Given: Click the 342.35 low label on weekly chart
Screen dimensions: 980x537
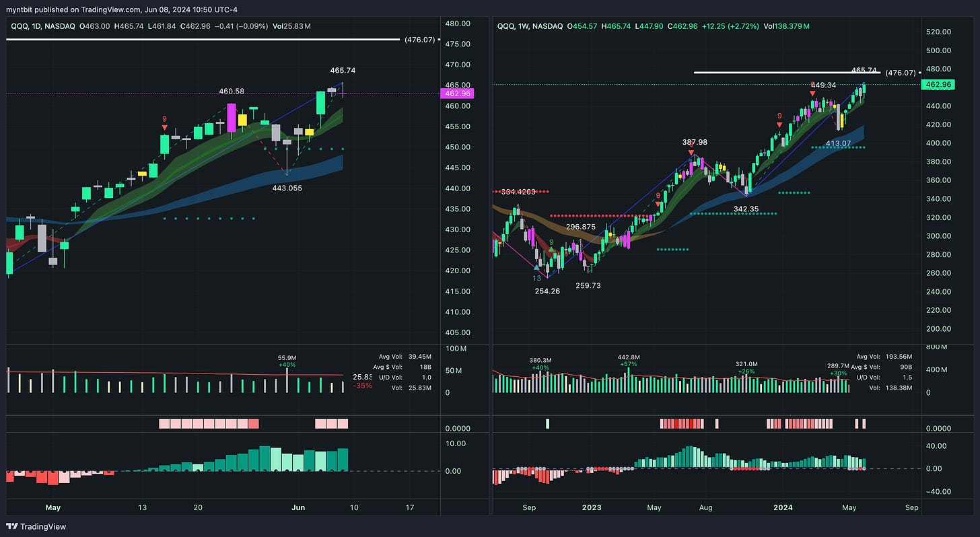Looking at the screenshot, I should point(746,209).
